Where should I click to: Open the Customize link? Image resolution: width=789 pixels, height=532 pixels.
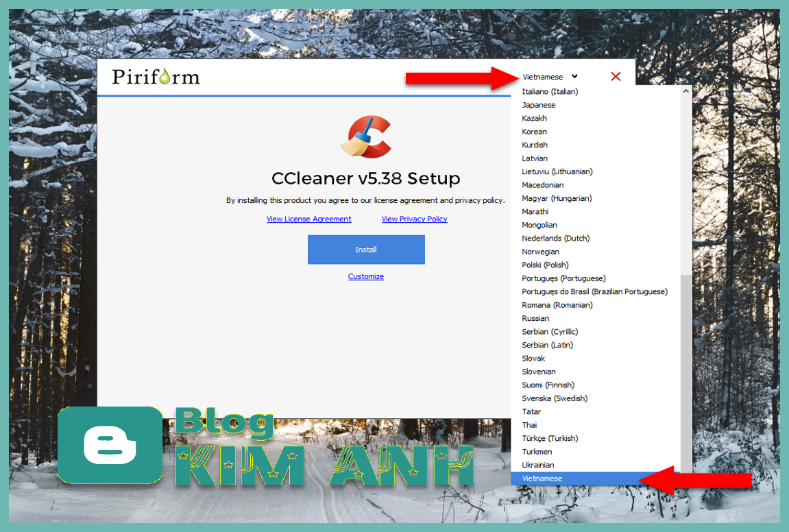coord(366,276)
